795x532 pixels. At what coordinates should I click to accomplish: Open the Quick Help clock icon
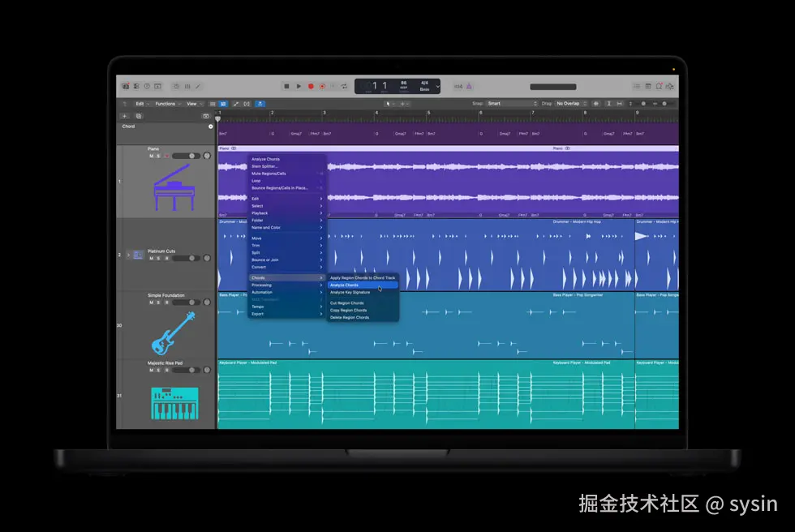point(147,86)
